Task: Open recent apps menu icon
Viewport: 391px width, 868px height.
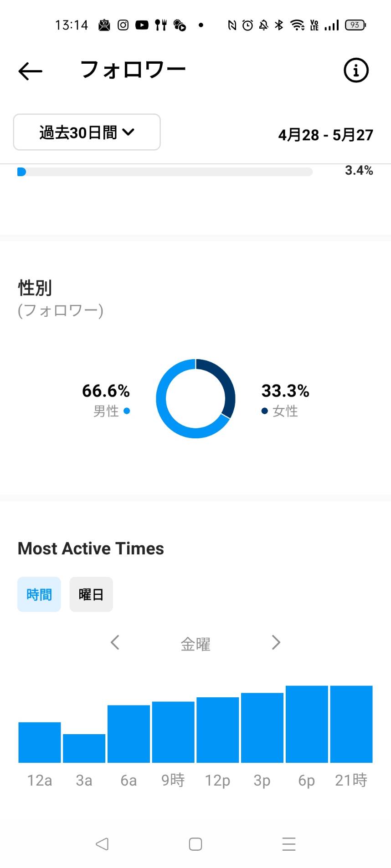Action: tap(289, 844)
